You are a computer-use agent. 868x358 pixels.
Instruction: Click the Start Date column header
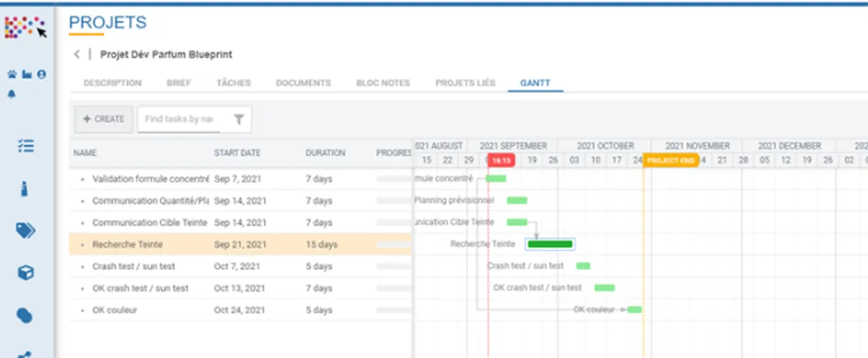click(x=237, y=153)
